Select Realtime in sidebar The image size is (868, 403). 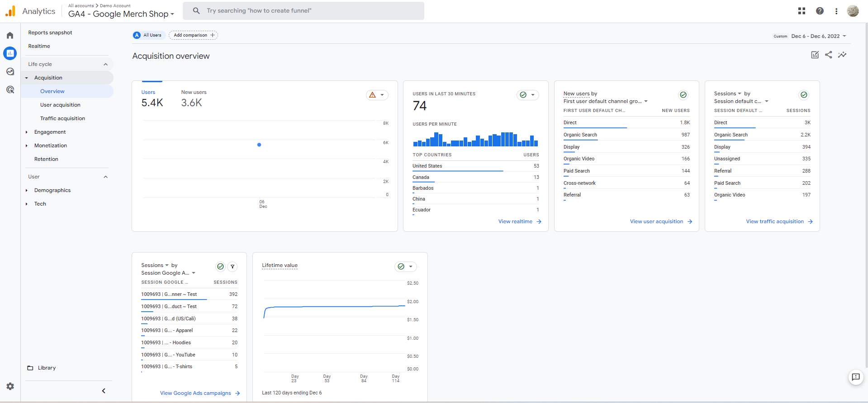tap(39, 46)
